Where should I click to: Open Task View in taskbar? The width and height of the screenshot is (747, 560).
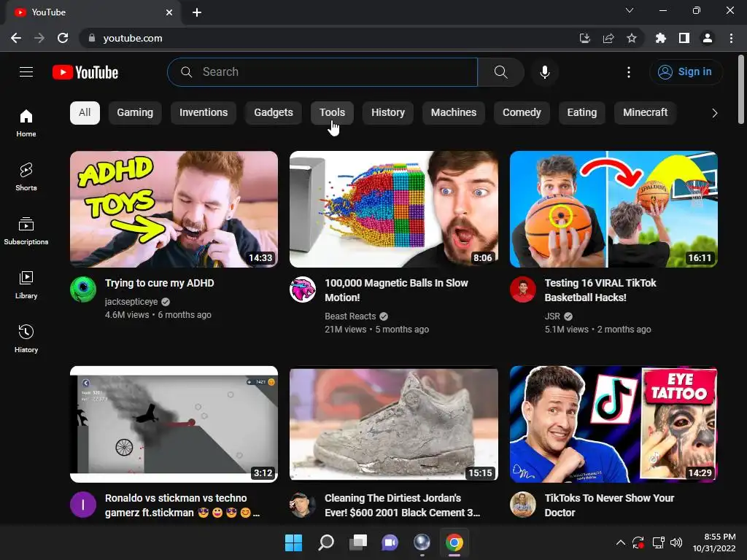point(357,542)
